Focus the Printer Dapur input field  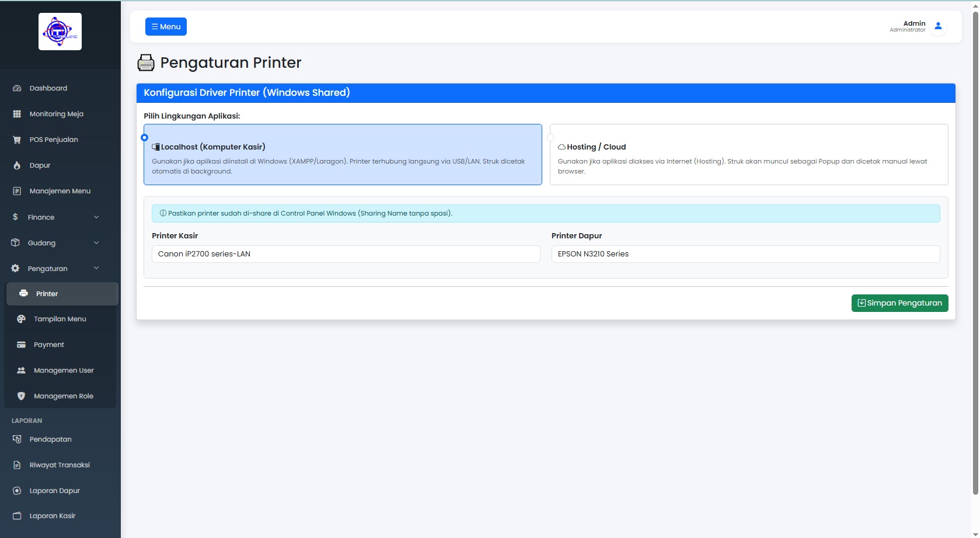coord(746,254)
